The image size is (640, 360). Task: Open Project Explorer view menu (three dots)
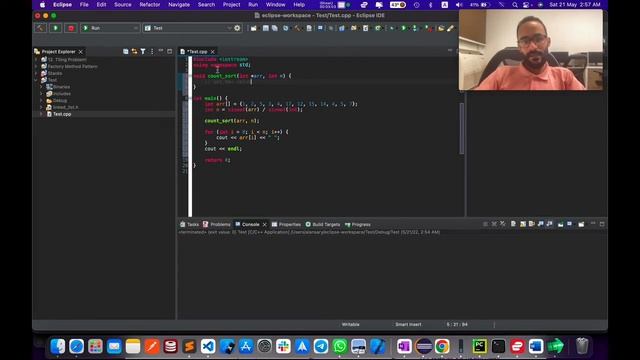pyautogui.click(x=152, y=51)
